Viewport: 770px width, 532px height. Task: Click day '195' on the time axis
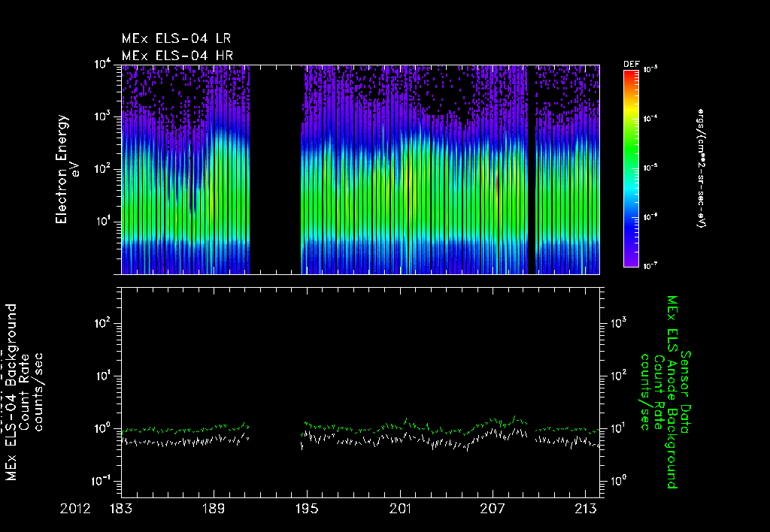coord(307,509)
